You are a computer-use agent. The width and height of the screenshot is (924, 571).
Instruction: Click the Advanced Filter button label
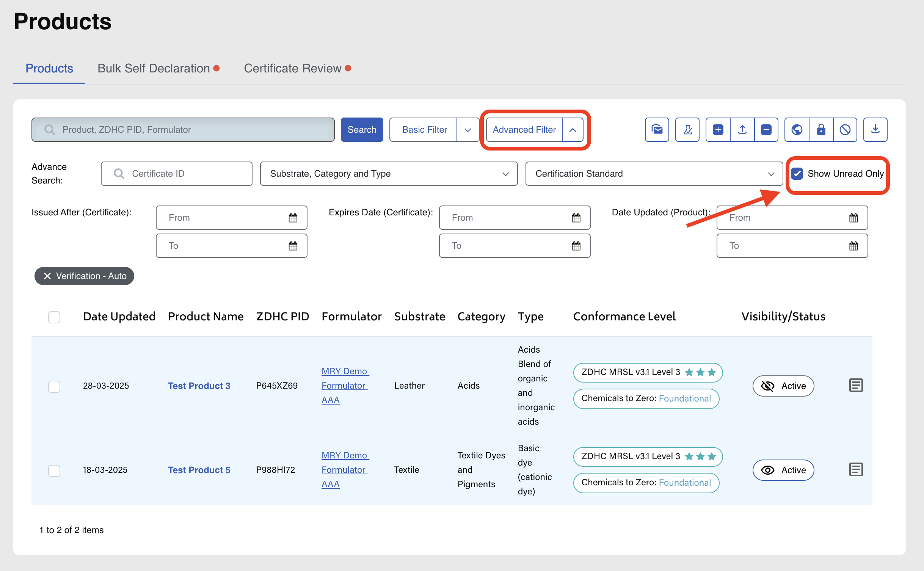pos(524,130)
